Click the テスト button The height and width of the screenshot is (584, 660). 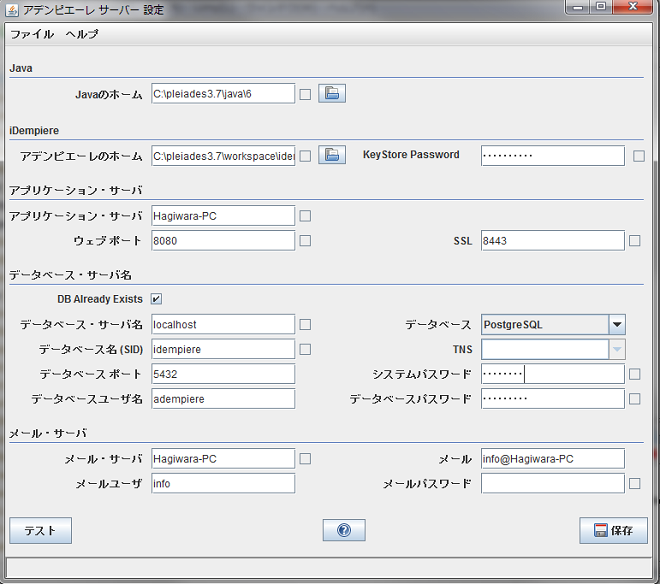(x=40, y=531)
